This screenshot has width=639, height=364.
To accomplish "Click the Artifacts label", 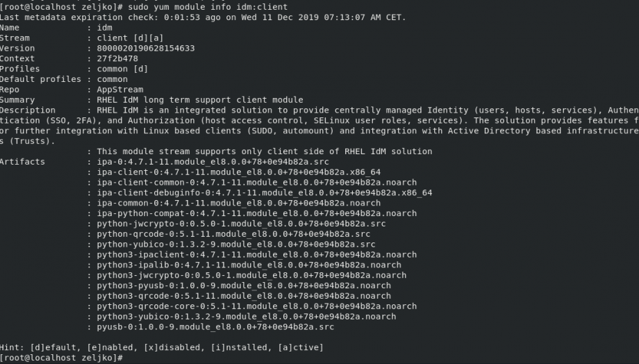I will 22,162.
